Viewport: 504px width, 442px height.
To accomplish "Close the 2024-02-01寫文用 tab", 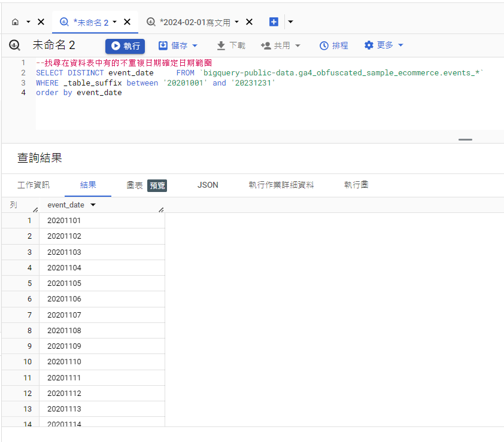I will pos(249,22).
